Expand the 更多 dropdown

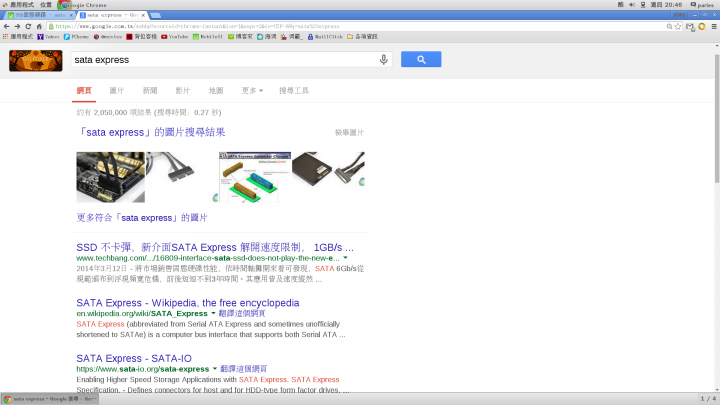click(x=252, y=90)
